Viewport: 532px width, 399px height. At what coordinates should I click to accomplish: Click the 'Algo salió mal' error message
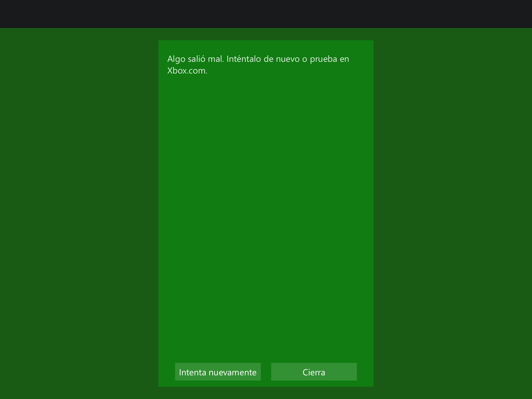click(x=195, y=59)
